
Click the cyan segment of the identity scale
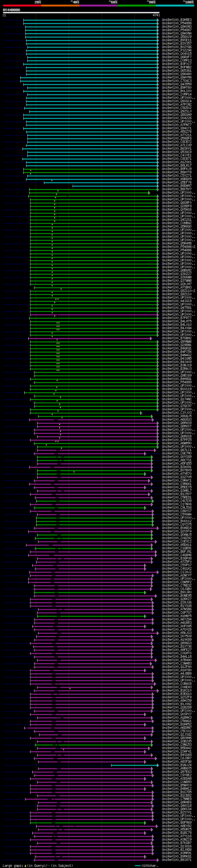pos(175,6)
